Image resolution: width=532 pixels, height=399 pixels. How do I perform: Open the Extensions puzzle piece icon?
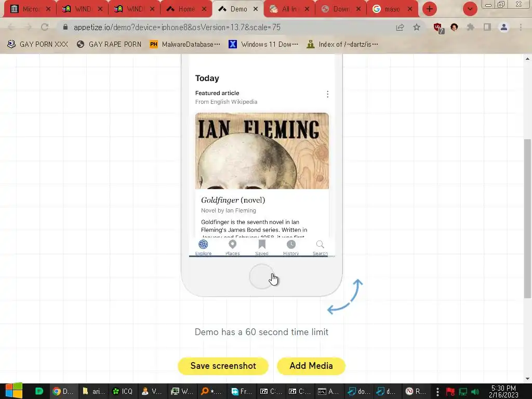tap(470, 27)
